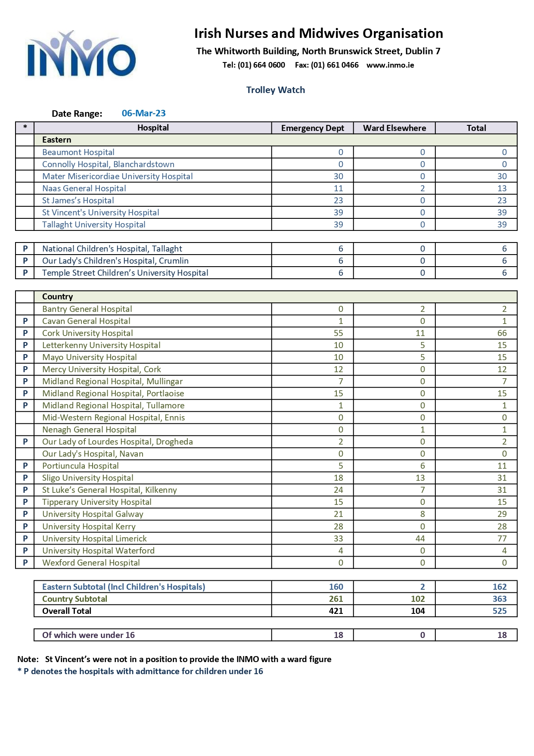Select University Hospital Limerick
Viewport: 534px width, 756px height.
(95, 538)
